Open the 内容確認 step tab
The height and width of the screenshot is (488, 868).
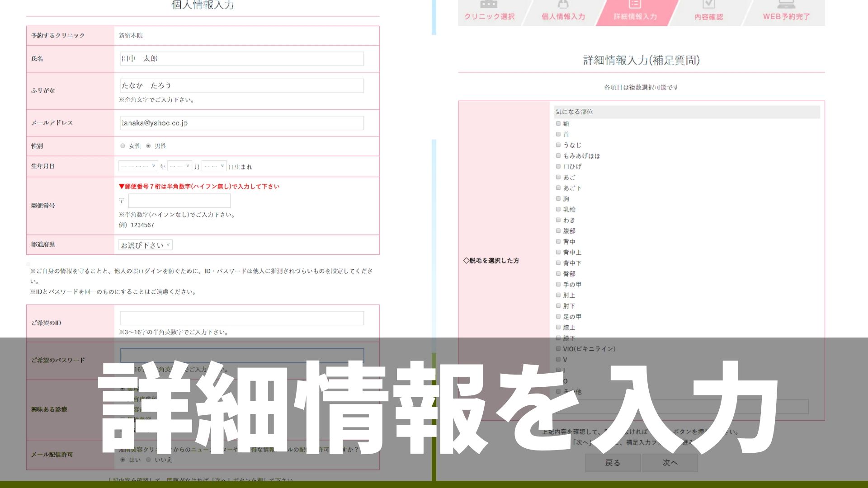coord(708,13)
